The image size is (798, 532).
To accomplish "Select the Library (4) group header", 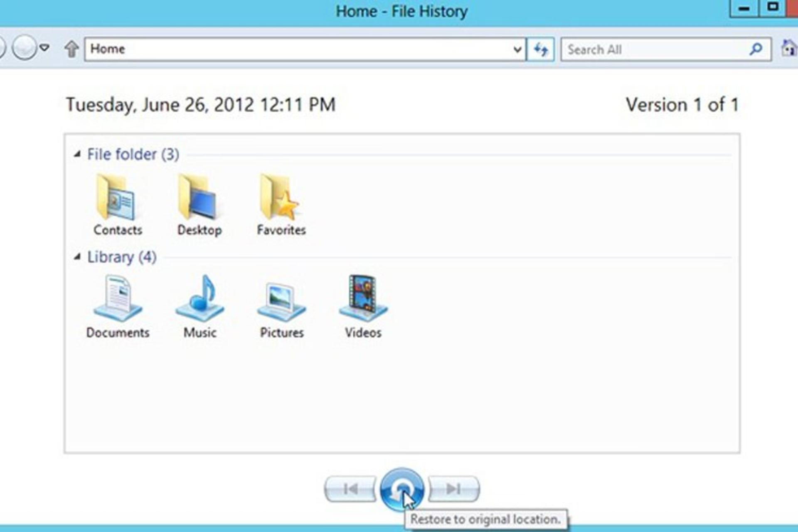I will click(122, 257).
